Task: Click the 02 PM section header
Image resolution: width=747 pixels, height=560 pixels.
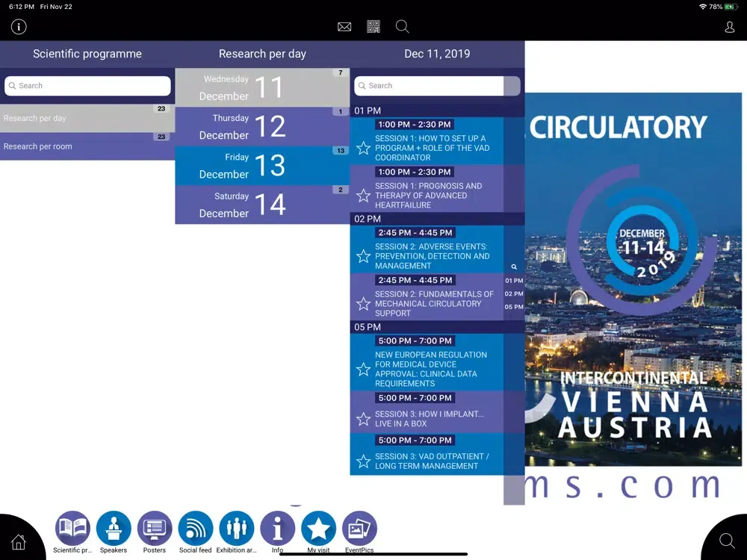Action: coord(437,219)
